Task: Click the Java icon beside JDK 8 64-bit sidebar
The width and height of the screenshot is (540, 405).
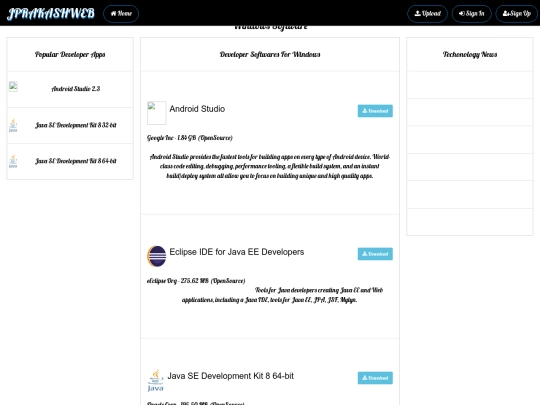Action: pos(13,161)
